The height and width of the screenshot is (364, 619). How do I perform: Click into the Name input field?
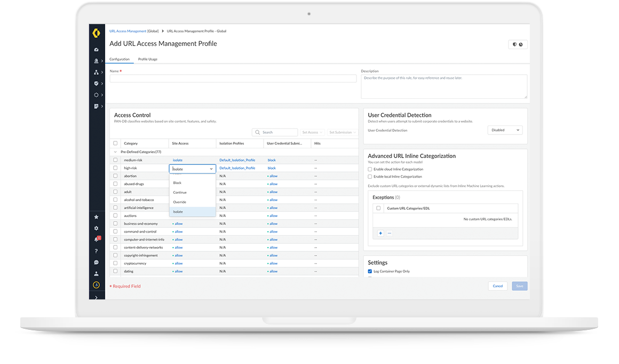[233, 78]
